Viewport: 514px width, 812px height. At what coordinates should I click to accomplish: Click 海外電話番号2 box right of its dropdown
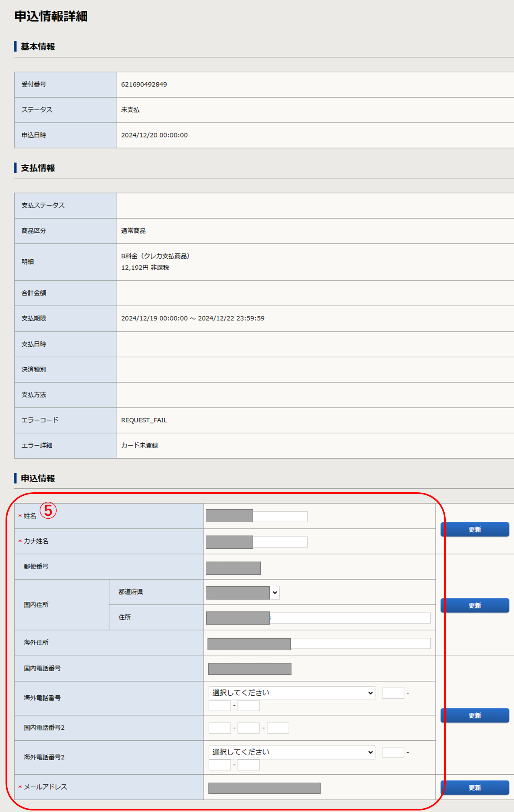pyautogui.click(x=393, y=752)
